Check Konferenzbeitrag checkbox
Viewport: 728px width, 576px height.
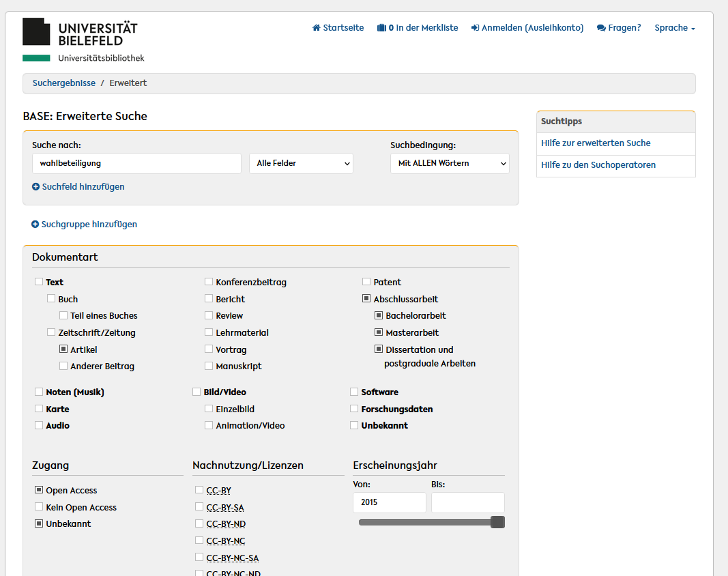(209, 281)
